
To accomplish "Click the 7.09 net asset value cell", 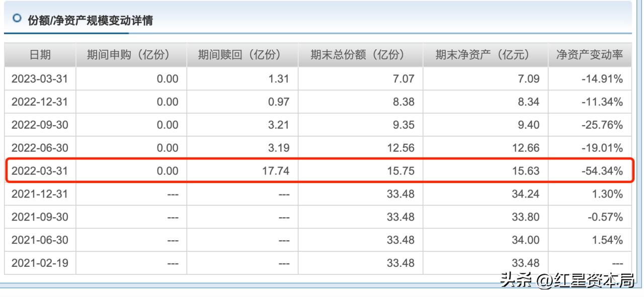I will point(528,78).
